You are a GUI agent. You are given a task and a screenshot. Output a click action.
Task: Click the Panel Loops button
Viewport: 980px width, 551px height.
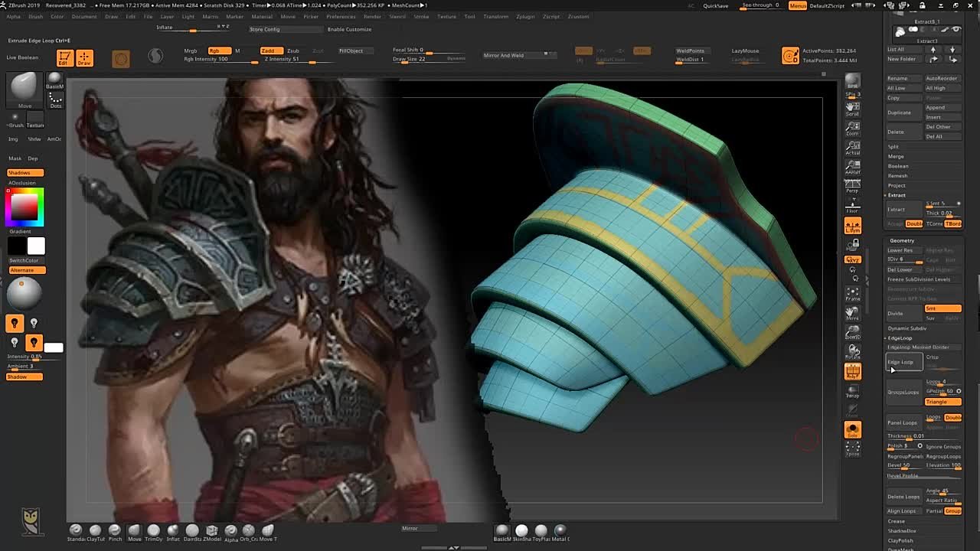(904, 422)
